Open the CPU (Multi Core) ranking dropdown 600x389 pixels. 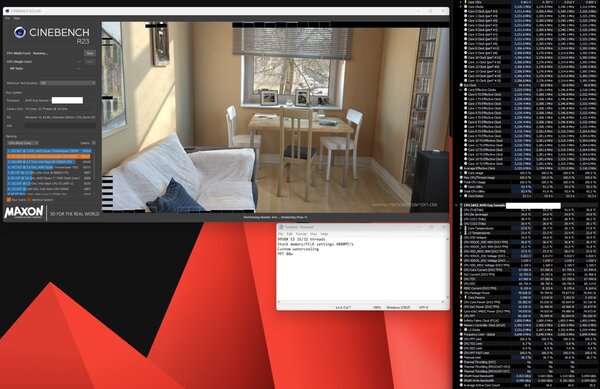(x=23, y=143)
